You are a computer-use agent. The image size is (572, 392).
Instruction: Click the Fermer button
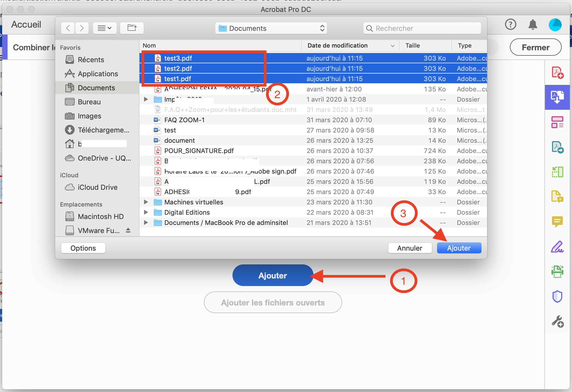pos(536,47)
